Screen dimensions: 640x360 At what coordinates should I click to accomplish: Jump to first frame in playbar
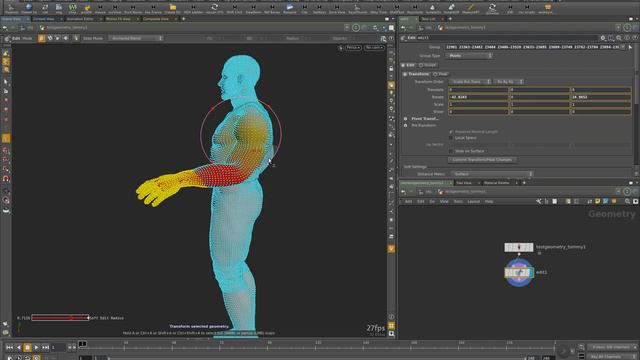(x=9, y=347)
